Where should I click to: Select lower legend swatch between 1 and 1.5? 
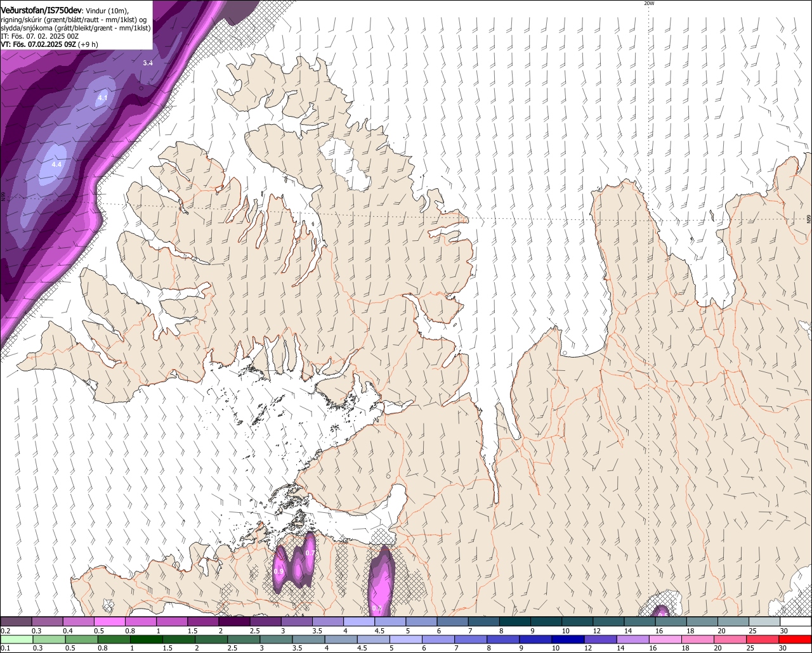148,639
